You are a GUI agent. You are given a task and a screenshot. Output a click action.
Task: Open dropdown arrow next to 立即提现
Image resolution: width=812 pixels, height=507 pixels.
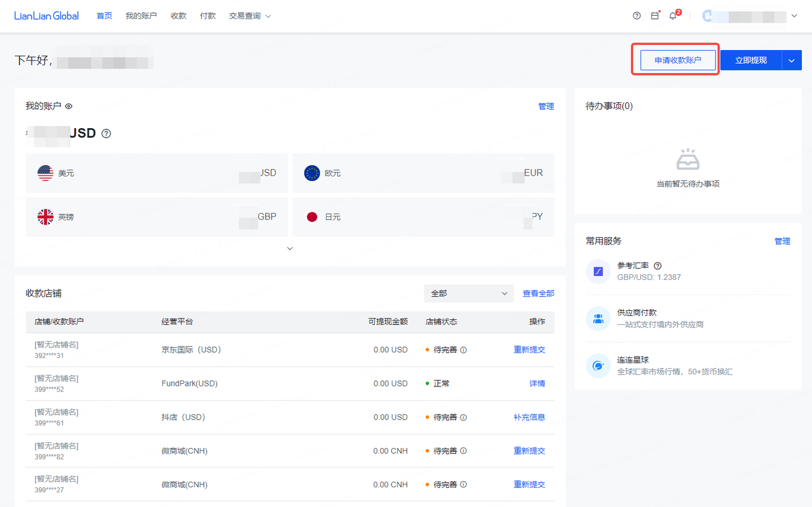(x=792, y=60)
